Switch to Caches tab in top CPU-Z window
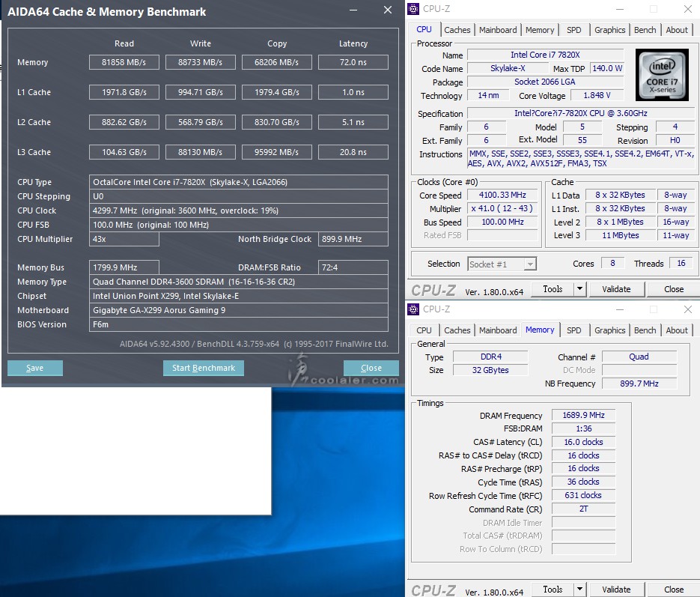 457,30
